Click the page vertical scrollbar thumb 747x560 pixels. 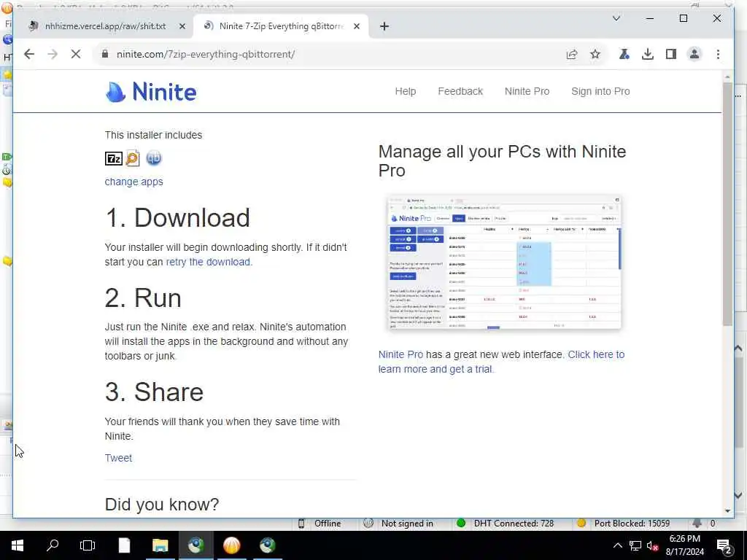coord(727,204)
